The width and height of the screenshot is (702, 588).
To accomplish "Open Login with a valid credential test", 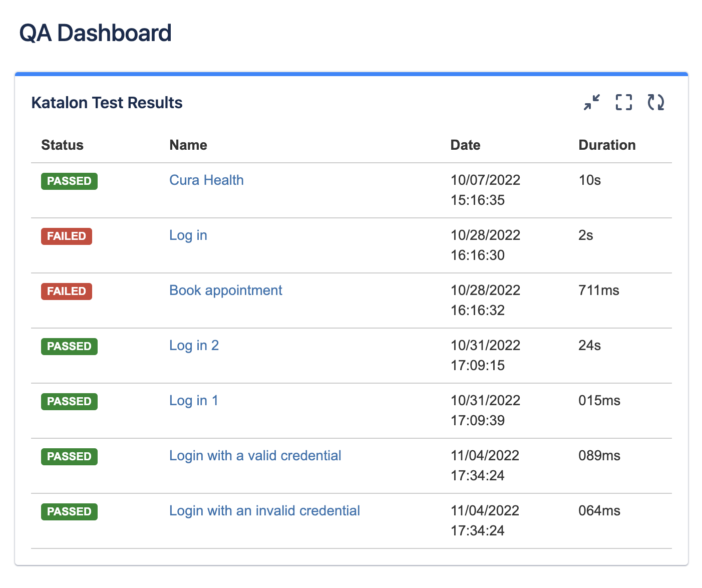I will point(255,455).
